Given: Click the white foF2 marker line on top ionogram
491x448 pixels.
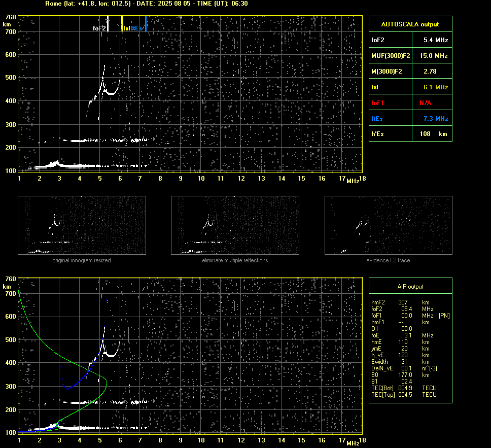Looking at the screenshot, I should click(x=108, y=24).
